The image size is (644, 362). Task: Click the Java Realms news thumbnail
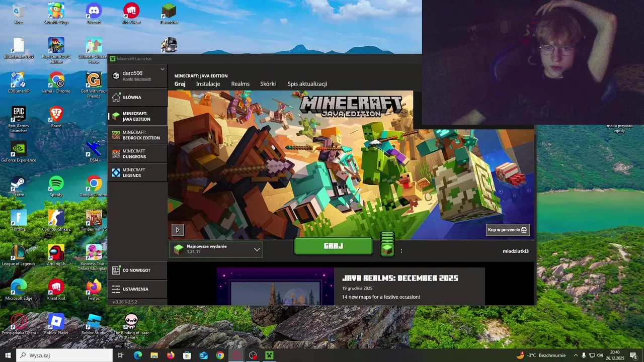click(x=275, y=286)
